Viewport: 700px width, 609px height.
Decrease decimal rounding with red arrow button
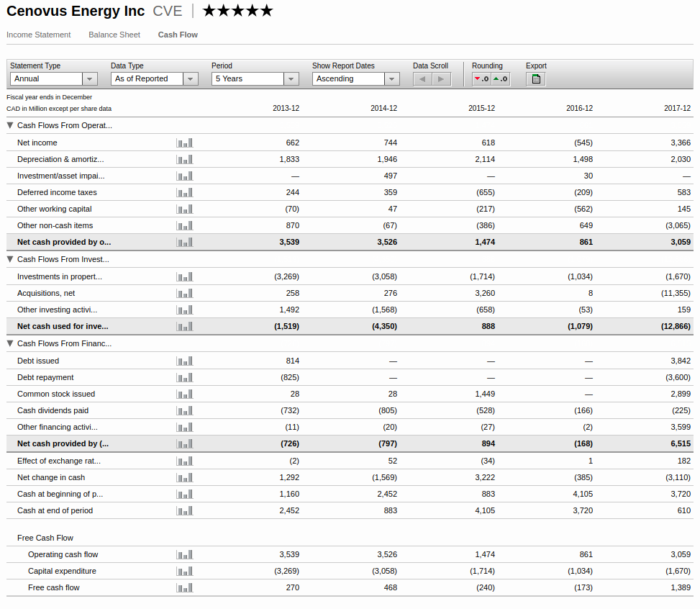coord(481,79)
